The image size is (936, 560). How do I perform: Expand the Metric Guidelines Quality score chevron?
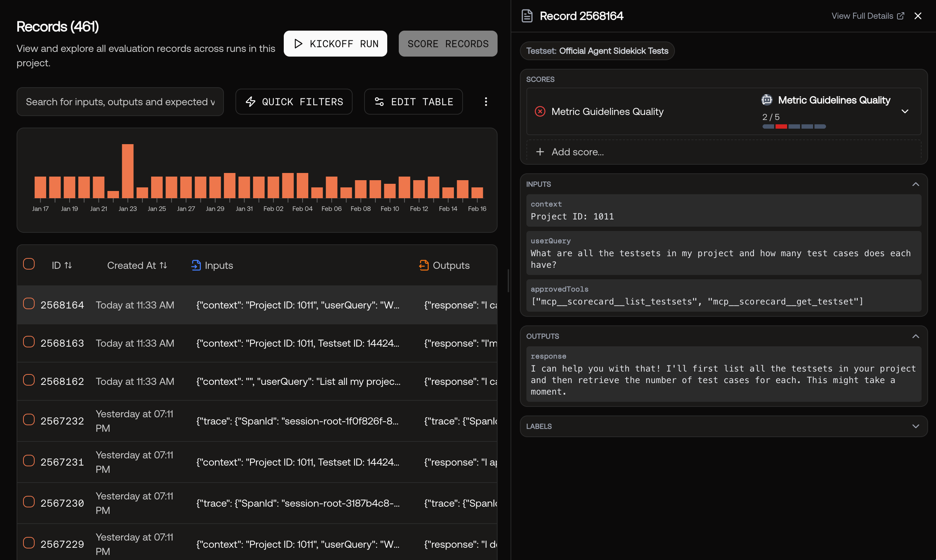[905, 111]
